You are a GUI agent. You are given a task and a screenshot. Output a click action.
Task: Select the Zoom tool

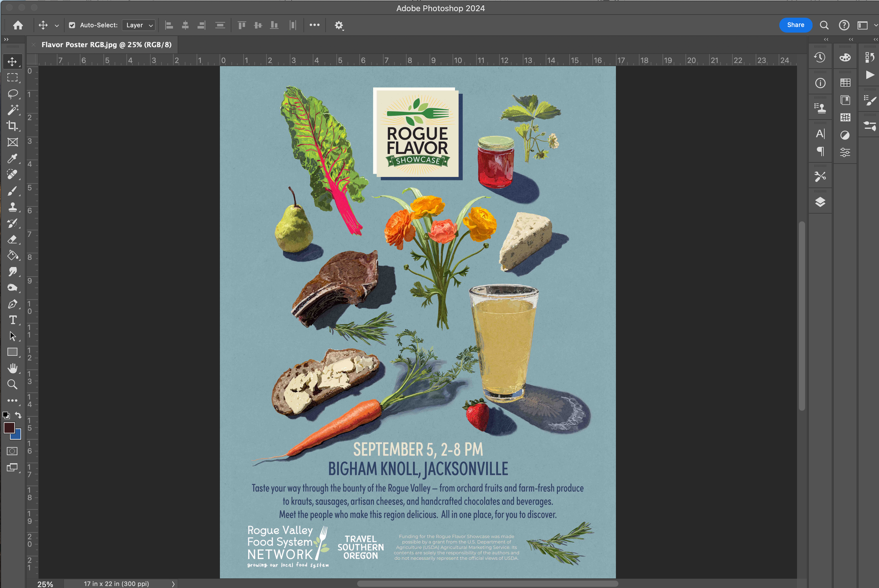click(x=12, y=385)
